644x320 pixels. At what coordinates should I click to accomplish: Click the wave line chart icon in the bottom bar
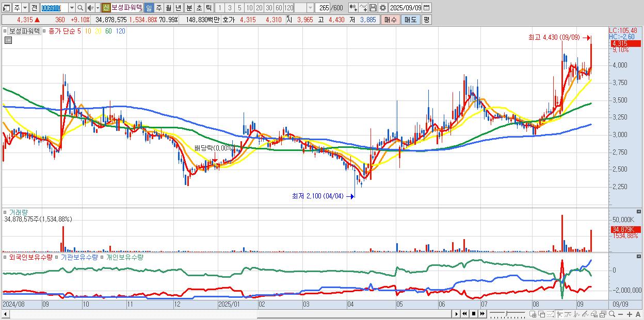pos(568,314)
